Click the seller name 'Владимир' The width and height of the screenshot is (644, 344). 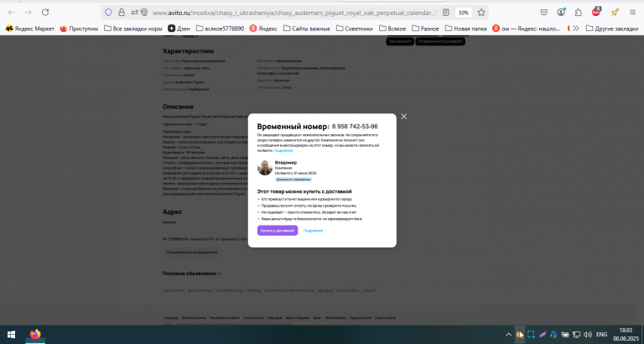pyautogui.click(x=286, y=163)
